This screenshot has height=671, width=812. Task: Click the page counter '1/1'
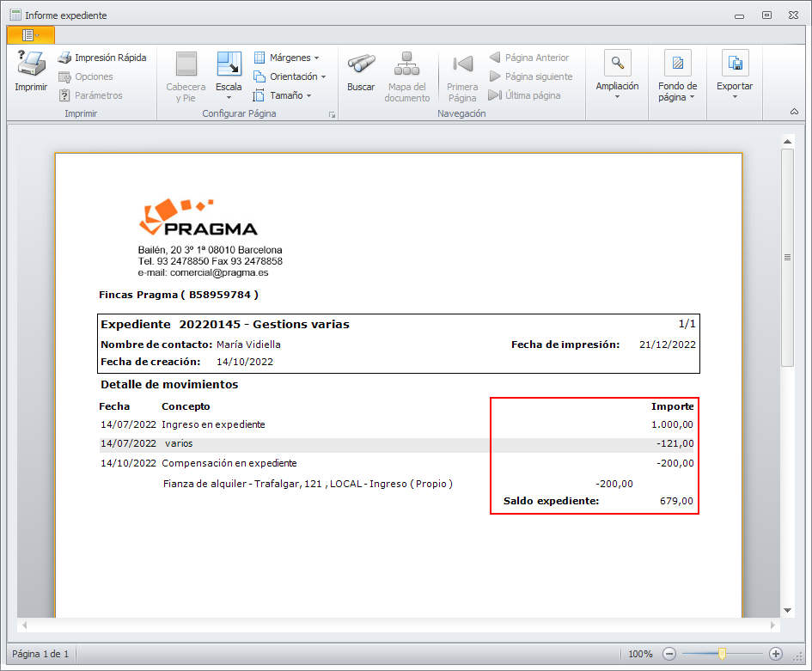click(x=687, y=324)
